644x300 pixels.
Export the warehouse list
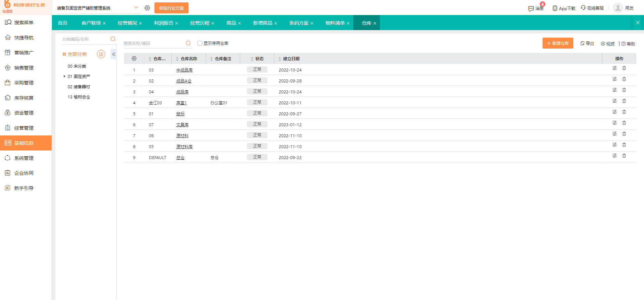tap(587, 43)
